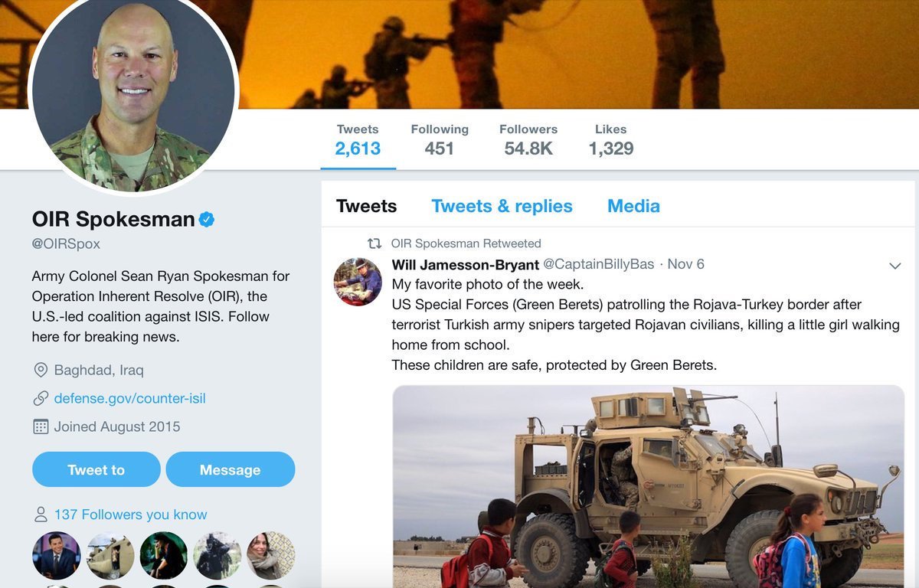The width and height of the screenshot is (919, 588).
Task: Click the verified badge next to OIR Spokesman
Action: tap(207, 220)
